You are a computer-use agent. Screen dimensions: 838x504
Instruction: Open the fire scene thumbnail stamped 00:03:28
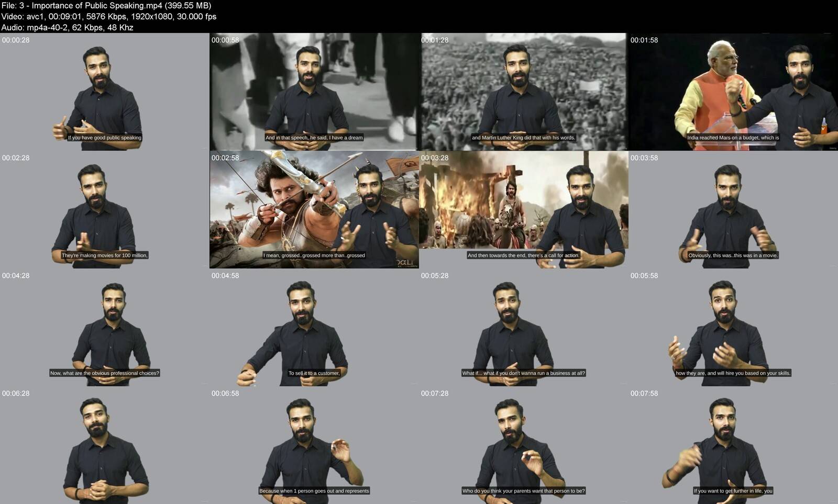(x=524, y=209)
